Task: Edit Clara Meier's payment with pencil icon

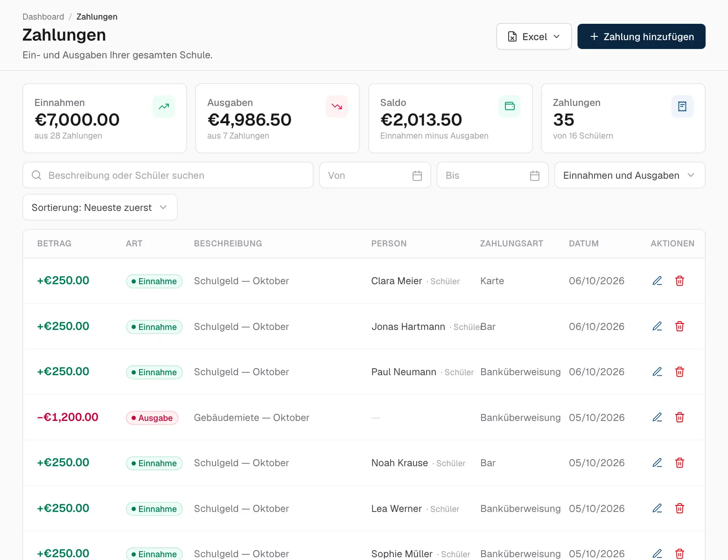Action: [x=657, y=281]
